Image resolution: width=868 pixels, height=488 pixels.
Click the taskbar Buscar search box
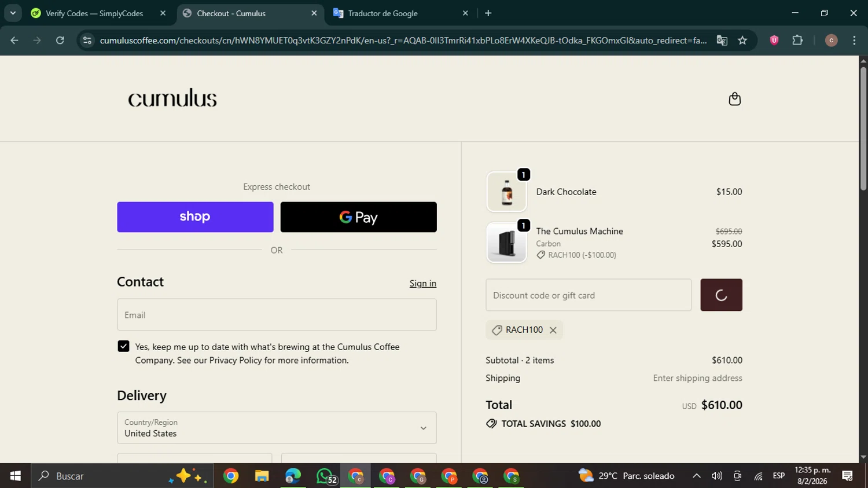[122, 476]
